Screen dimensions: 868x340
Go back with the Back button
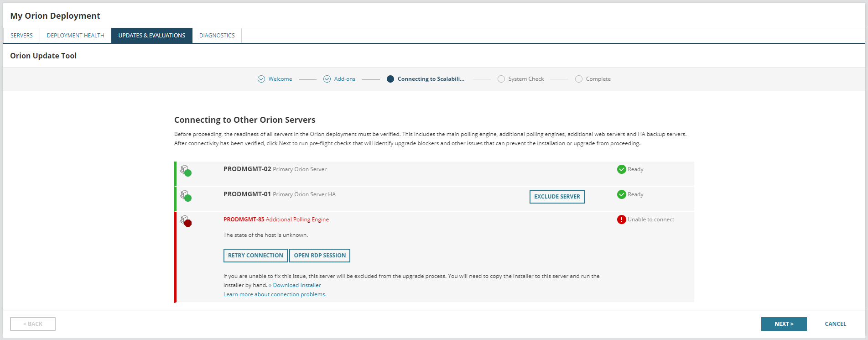pos(33,324)
